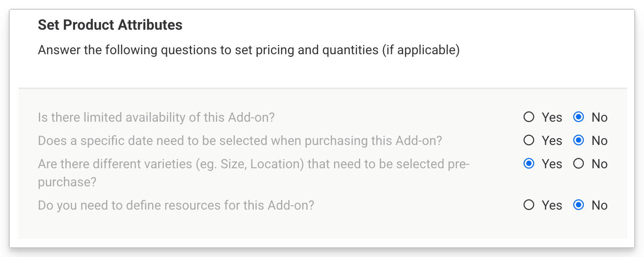Click 'Yes' label text for specific date question
This screenshot has height=257, width=644.
coord(552,141)
